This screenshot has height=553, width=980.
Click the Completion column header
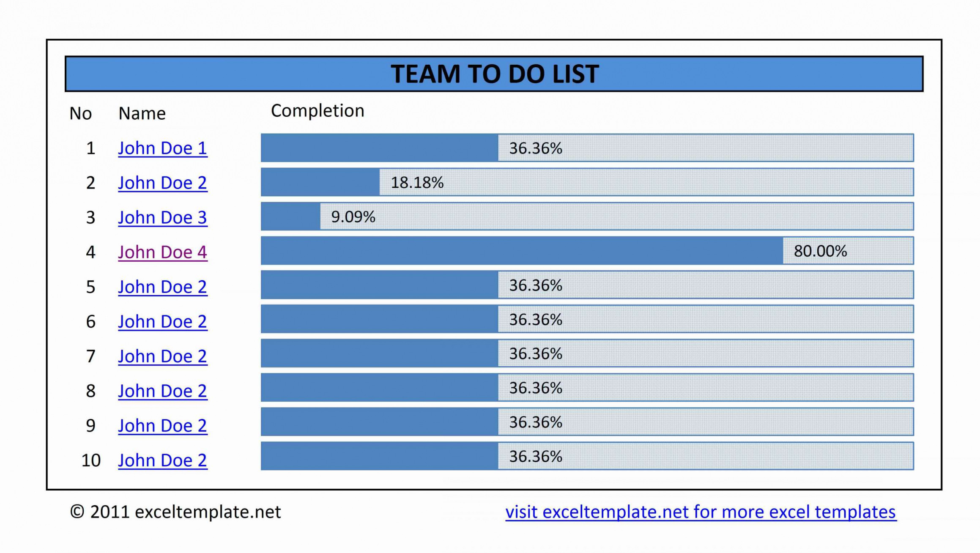pyautogui.click(x=318, y=111)
